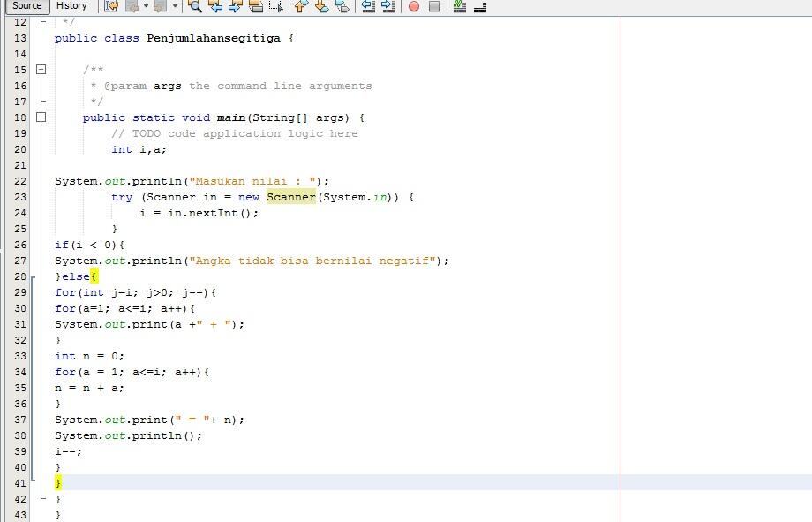Jump to Last Edit location icon
The image size is (812, 522).
[x=111, y=6]
